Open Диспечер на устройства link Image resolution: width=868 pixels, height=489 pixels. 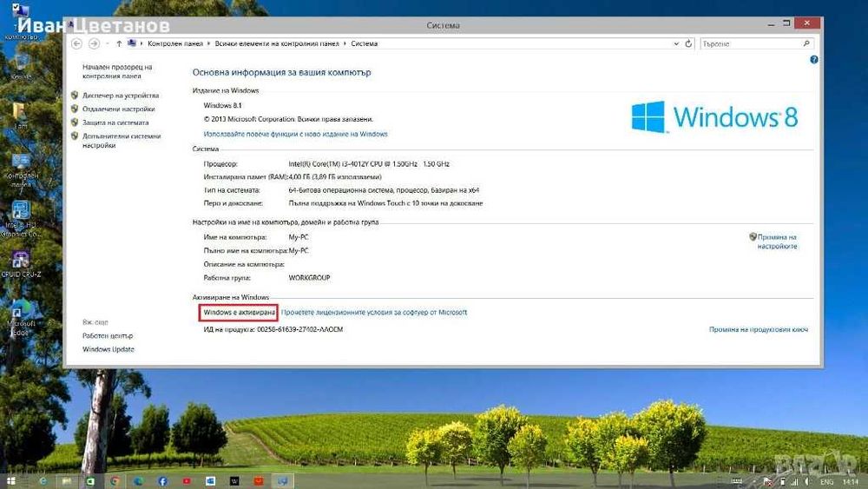pos(121,96)
